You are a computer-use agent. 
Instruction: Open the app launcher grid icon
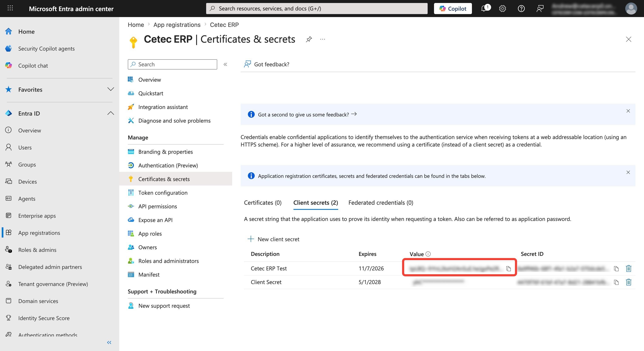click(10, 8)
